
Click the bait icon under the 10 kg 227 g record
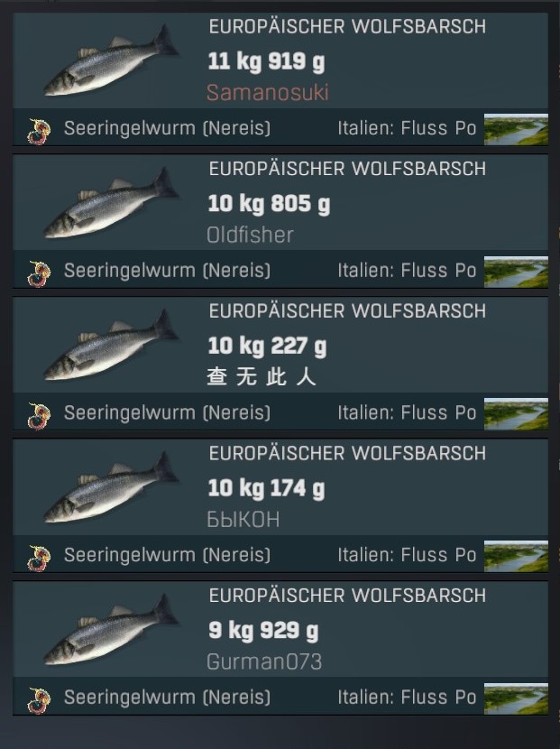(x=39, y=416)
